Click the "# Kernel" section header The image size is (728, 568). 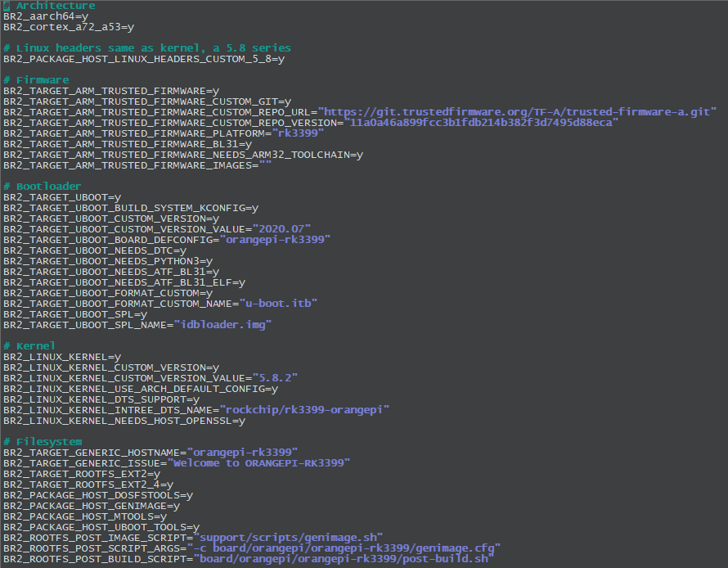pos(26,345)
